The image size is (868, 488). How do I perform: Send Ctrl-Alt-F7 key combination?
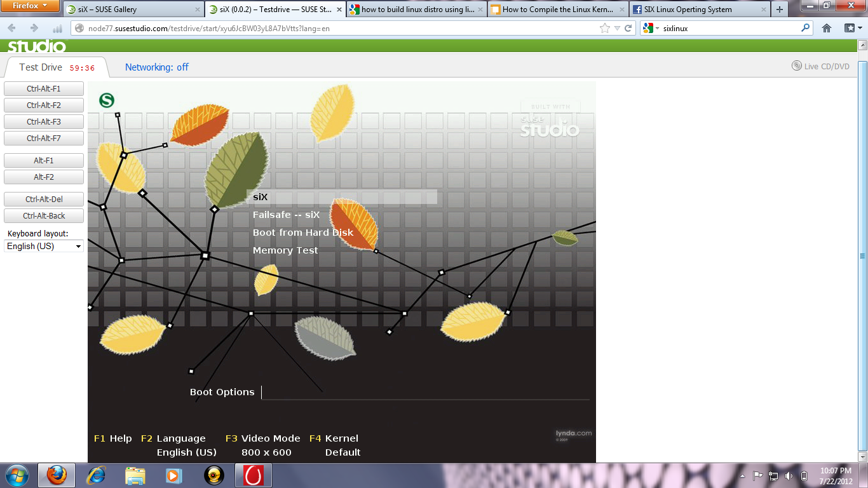point(44,139)
